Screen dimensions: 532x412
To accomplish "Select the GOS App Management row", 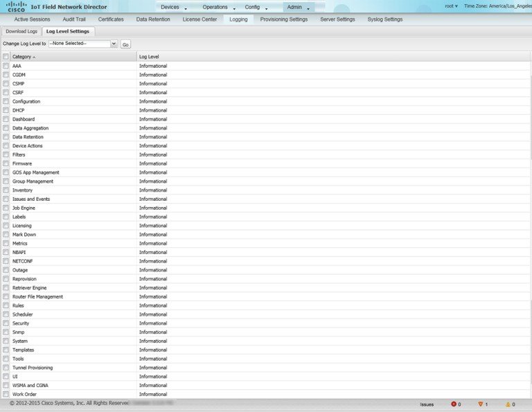I will point(266,172).
